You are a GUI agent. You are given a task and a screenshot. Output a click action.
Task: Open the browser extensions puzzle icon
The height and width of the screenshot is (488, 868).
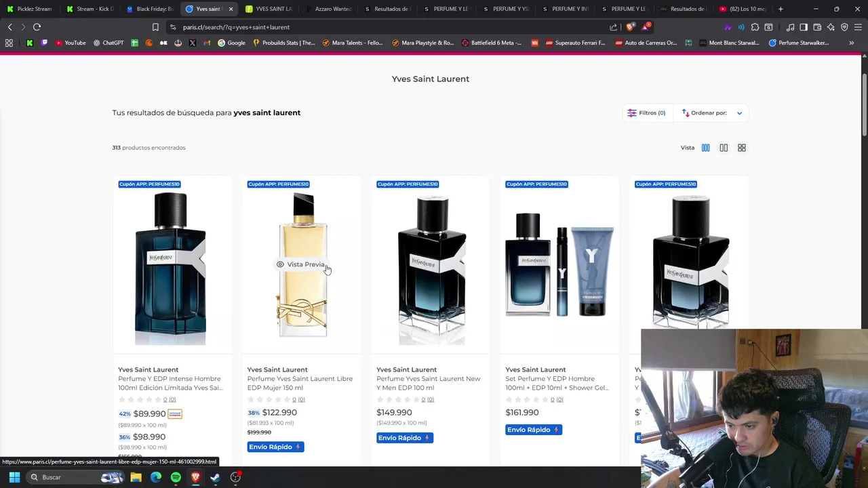[755, 27]
